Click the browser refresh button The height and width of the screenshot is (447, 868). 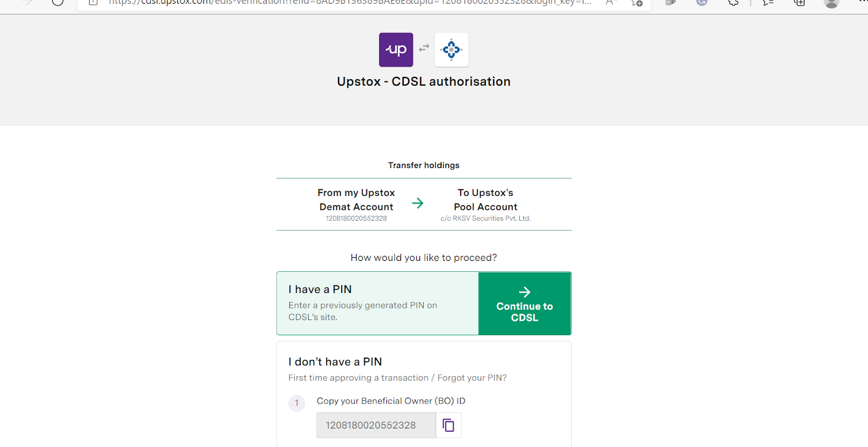click(x=58, y=2)
